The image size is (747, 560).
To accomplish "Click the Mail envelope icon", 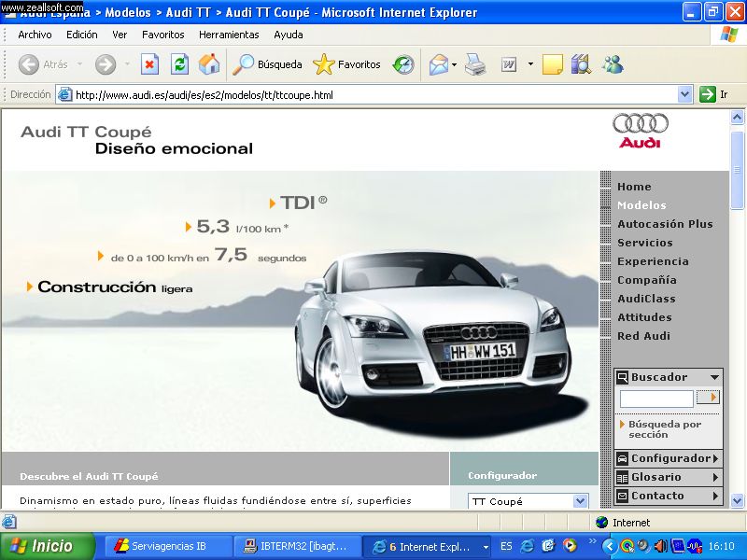I will tap(439, 64).
